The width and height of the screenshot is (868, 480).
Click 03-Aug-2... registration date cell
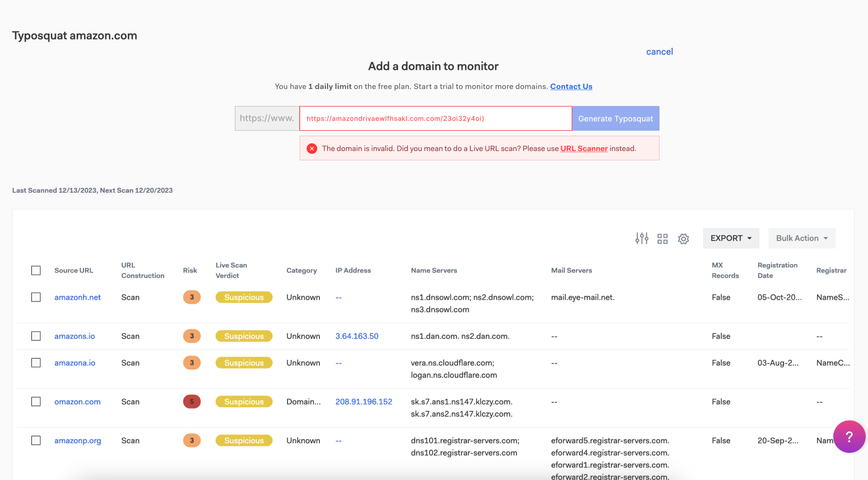click(777, 363)
